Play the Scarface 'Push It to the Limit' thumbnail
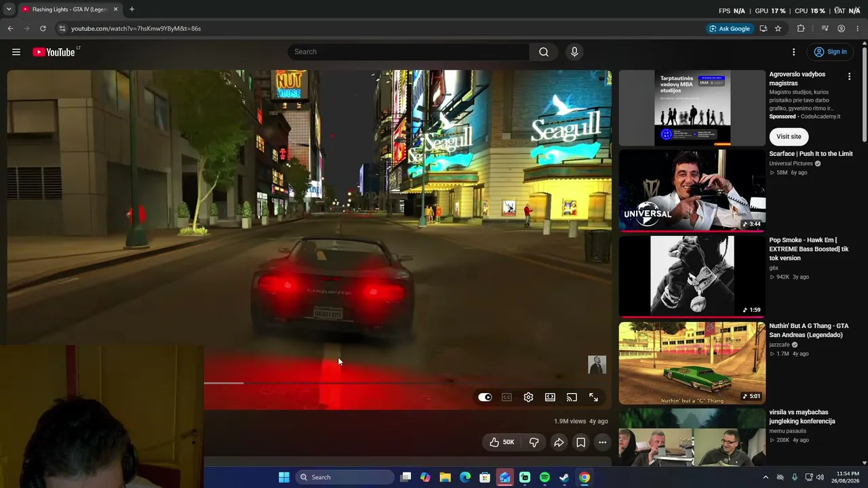This screenshot has height=488, width=868. tap(692, 190)
